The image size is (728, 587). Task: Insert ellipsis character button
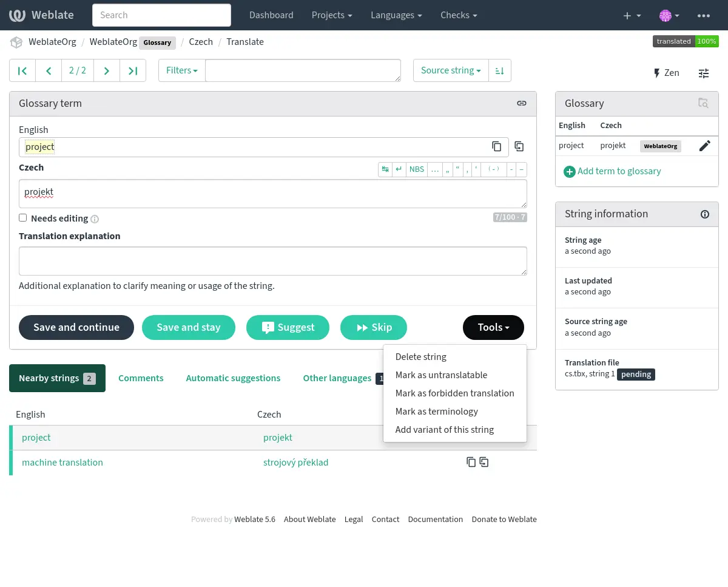(435, 169)
